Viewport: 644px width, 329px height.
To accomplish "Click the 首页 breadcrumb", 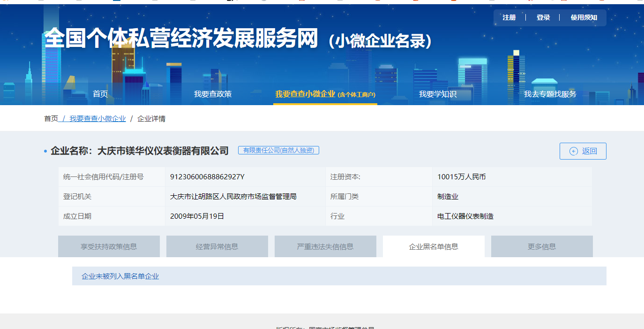I will (51, 119).
